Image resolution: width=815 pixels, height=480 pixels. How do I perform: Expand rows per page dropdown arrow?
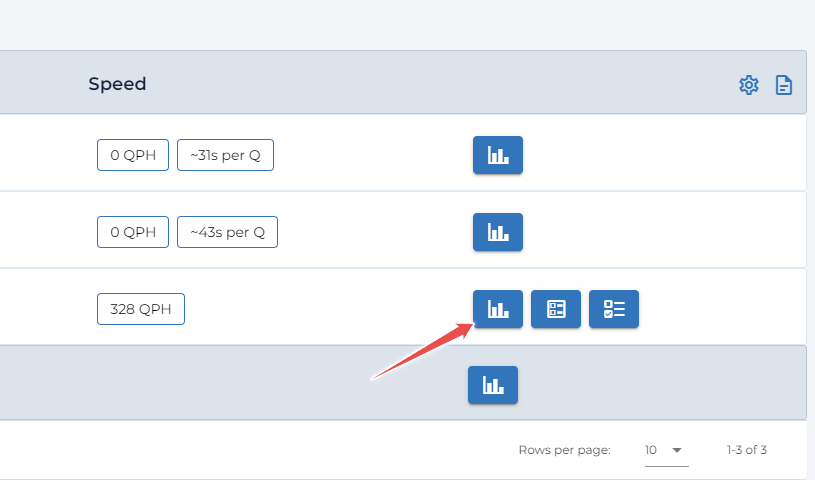(x=677, y=450)
